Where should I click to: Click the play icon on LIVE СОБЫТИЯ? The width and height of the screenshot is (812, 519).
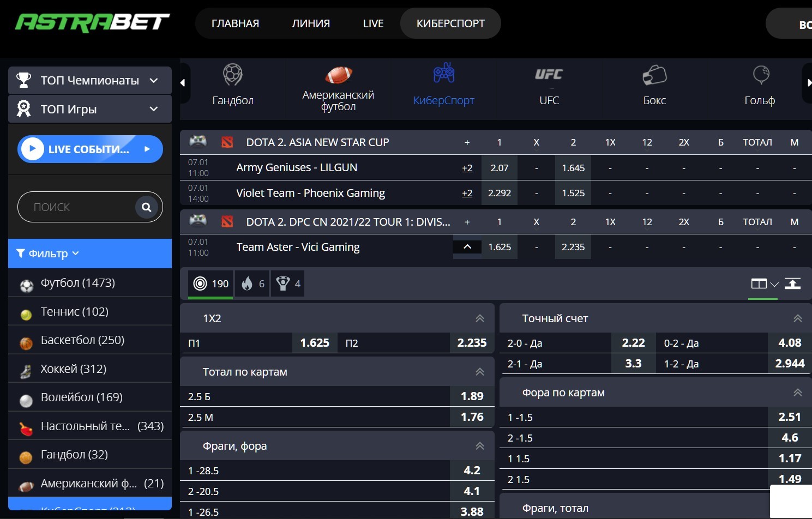point(33,149)
